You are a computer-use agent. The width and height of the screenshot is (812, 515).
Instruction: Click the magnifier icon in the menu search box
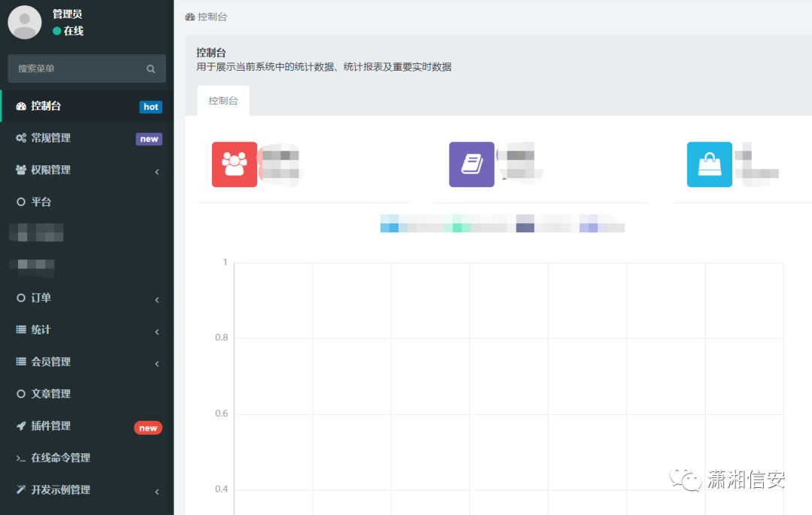click(150, 68)
